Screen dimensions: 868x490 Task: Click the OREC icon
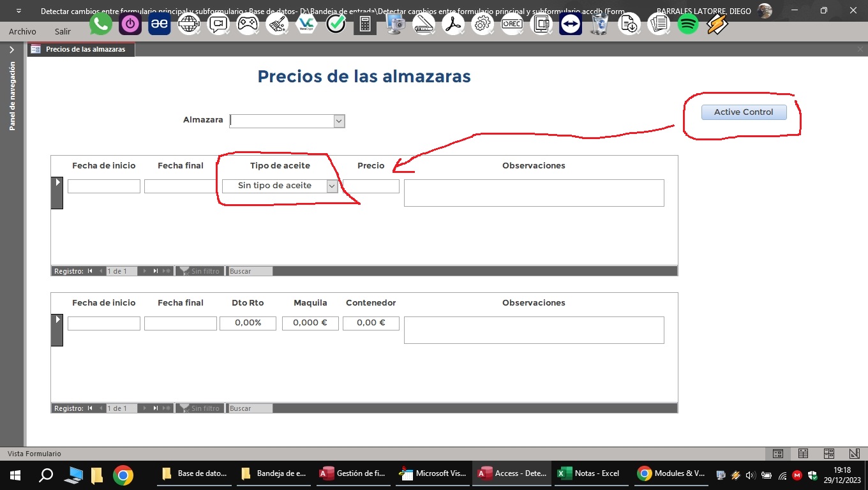512,24
